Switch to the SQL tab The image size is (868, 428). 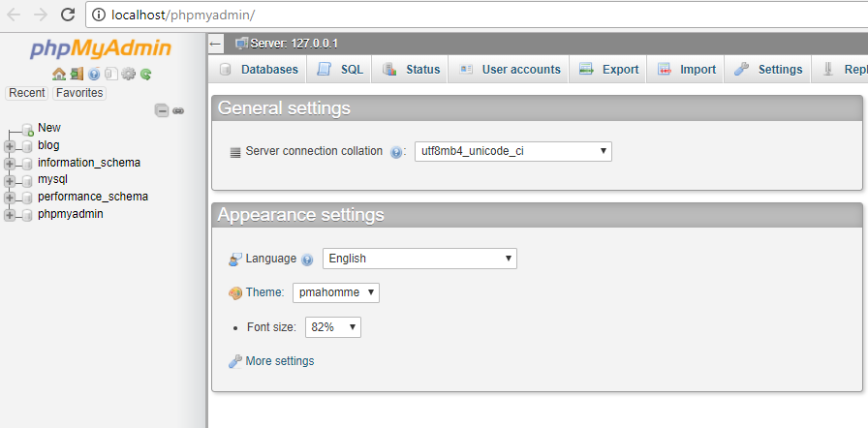click(x=340, y=70)
